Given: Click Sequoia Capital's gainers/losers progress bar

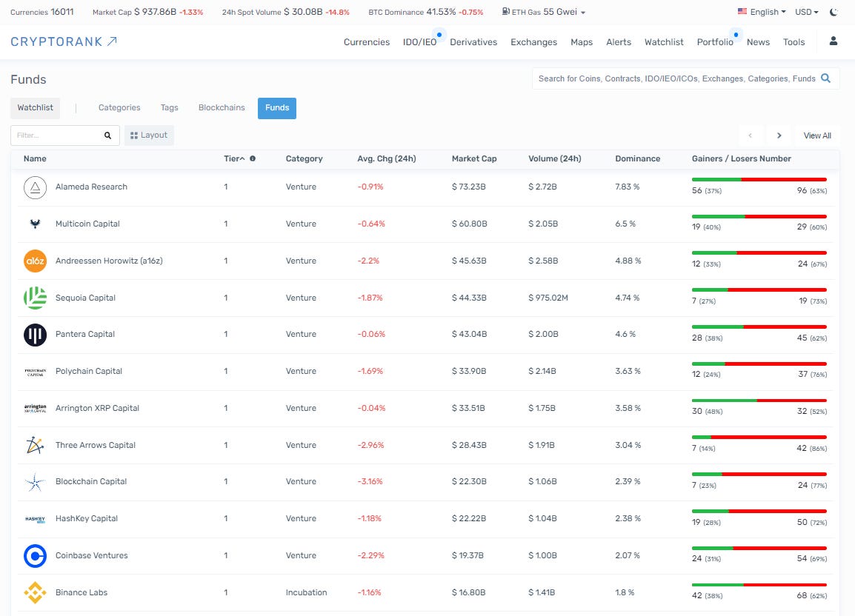Looking at the screenshot, I should 759,290.
